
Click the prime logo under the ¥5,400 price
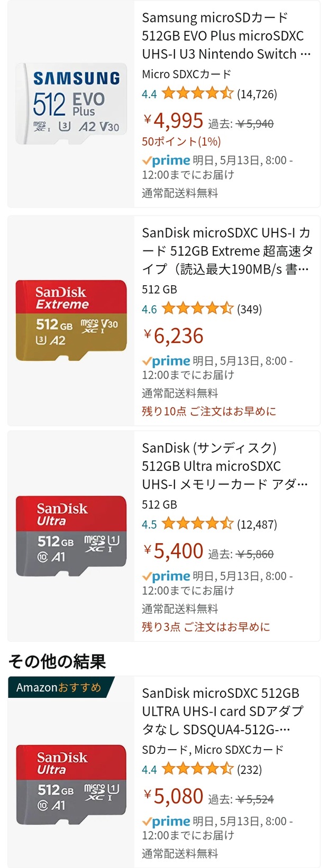pyautogui.click(x=166, y=576)
